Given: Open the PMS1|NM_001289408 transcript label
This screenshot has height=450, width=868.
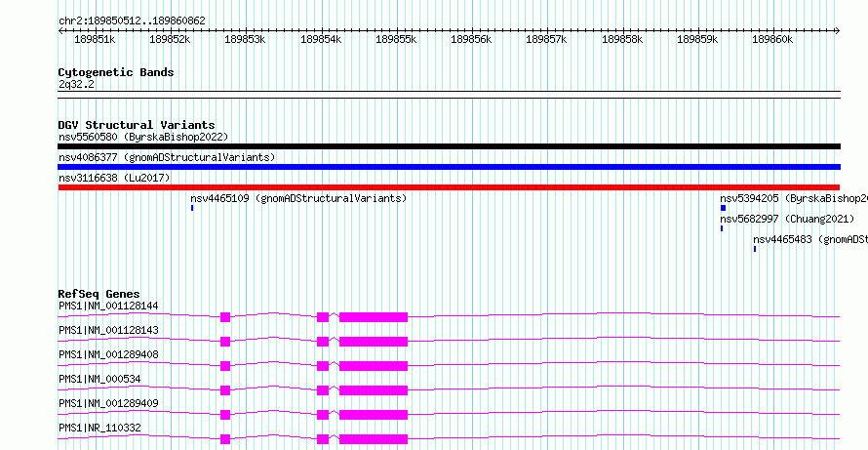Looking at the screenshot, I should pyautogui.click(x=108, y=354).
